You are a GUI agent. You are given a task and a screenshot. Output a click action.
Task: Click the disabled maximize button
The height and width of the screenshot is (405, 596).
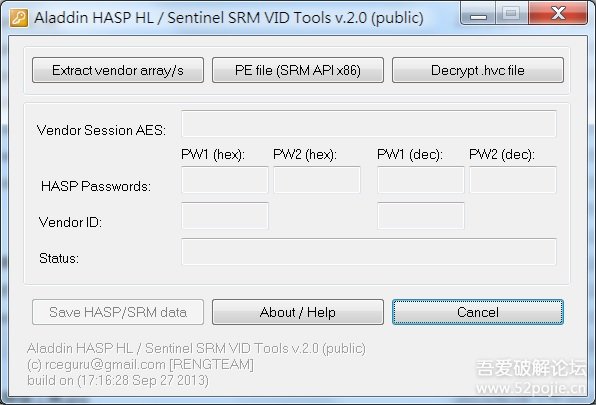[x=512, y=14]
